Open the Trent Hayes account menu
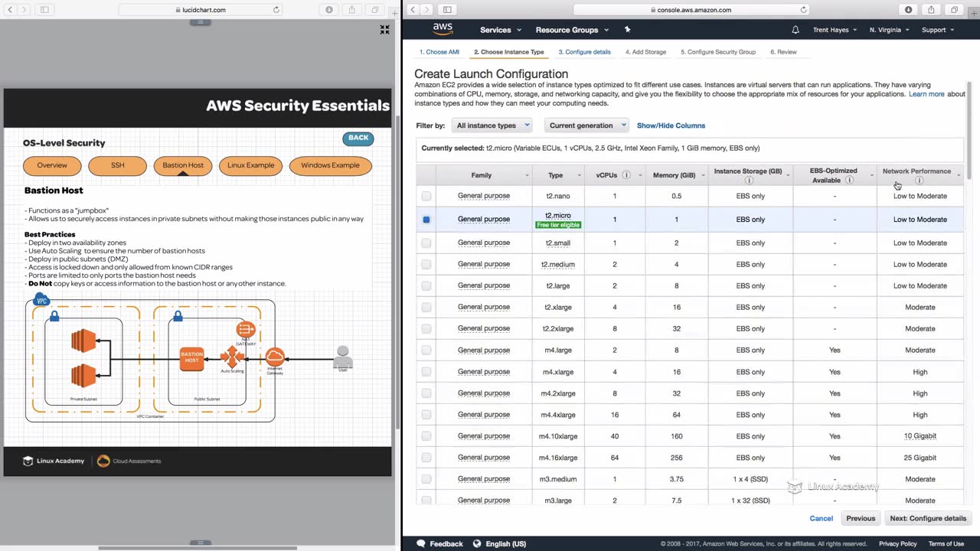Image resolution: width=980 pixels, height=551 pixels. coord(835,30)
